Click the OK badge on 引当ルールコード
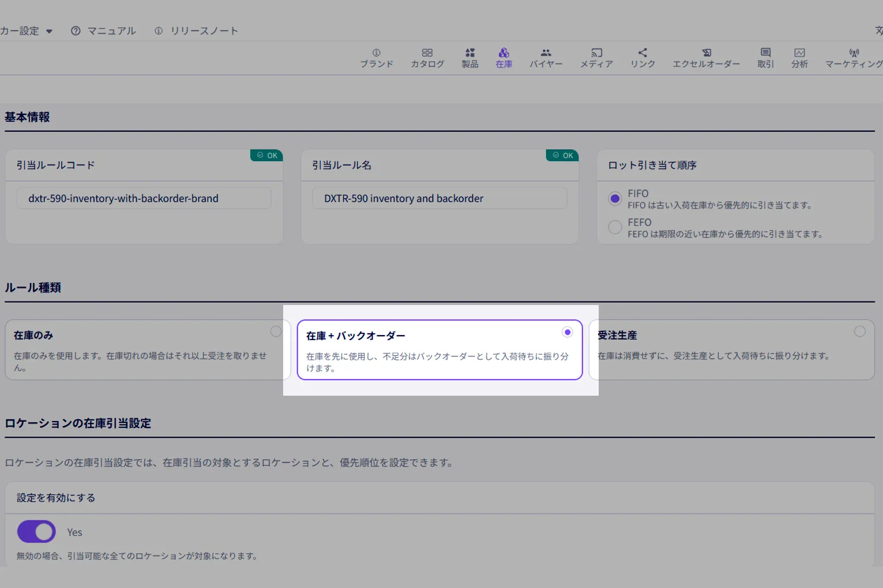The width and height of the screenshot is (883, 588). pyautogui.click(x=266, y=155)
